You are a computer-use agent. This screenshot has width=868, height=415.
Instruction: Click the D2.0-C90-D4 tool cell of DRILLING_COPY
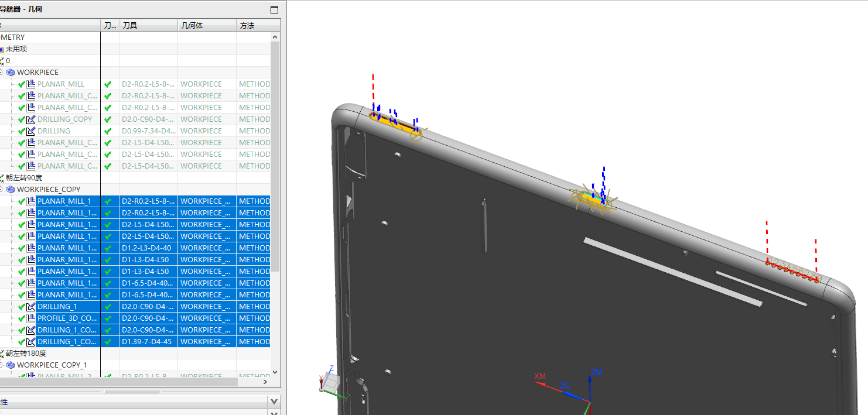(x=149, y=119)
